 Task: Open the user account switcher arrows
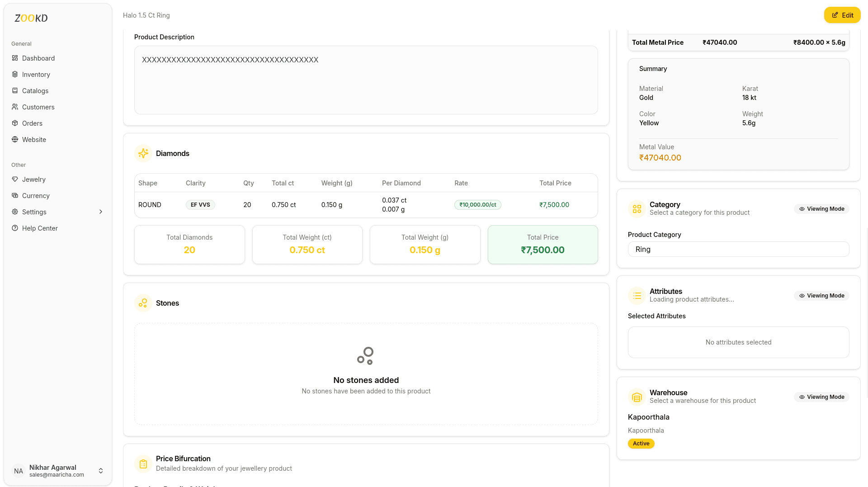101,471
